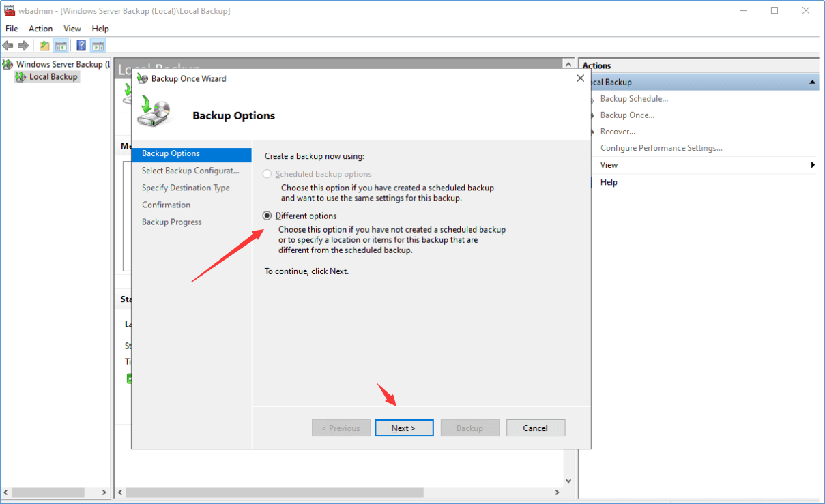This screenshot has width=825, height=504.
Task: Click the 'Create a backup now using:' text
Action: pyautogui.click(x=315, y=157)
